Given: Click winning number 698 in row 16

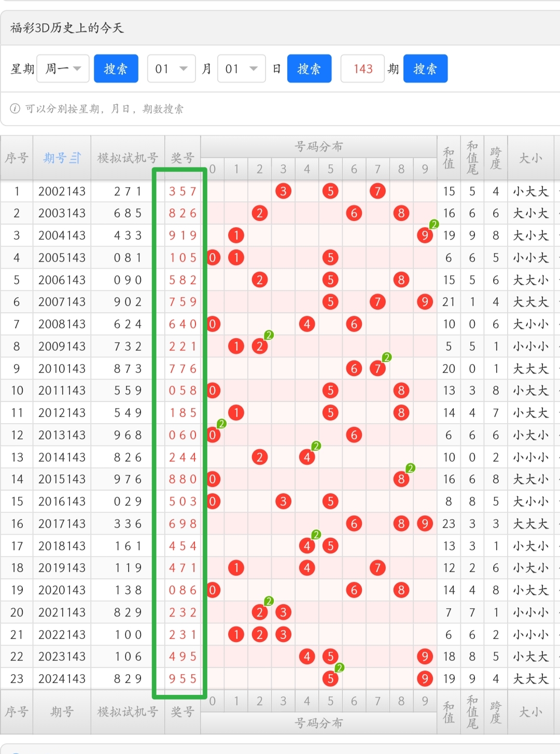Looking at the screenshot, I should (x=183, y=524).
